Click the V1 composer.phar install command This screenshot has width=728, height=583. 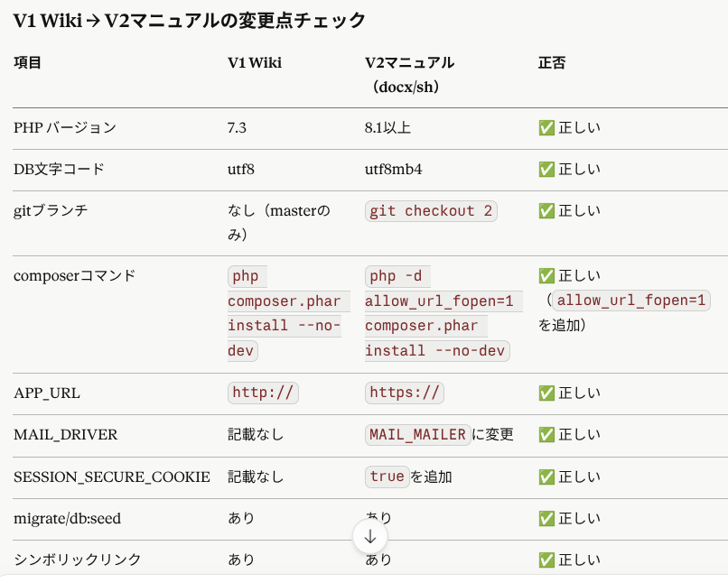pyautogui.click(x=284, y=313)
